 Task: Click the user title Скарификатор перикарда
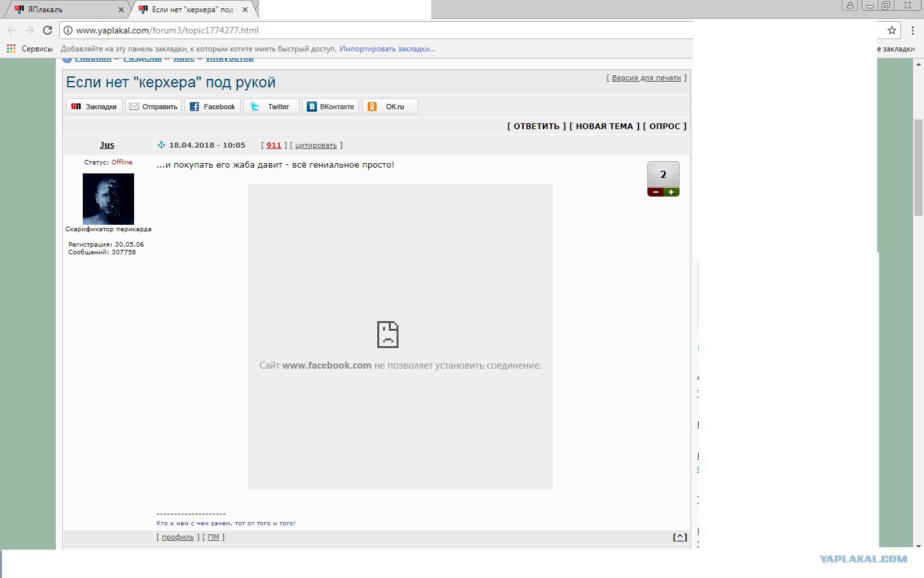(x=108, y=229)
